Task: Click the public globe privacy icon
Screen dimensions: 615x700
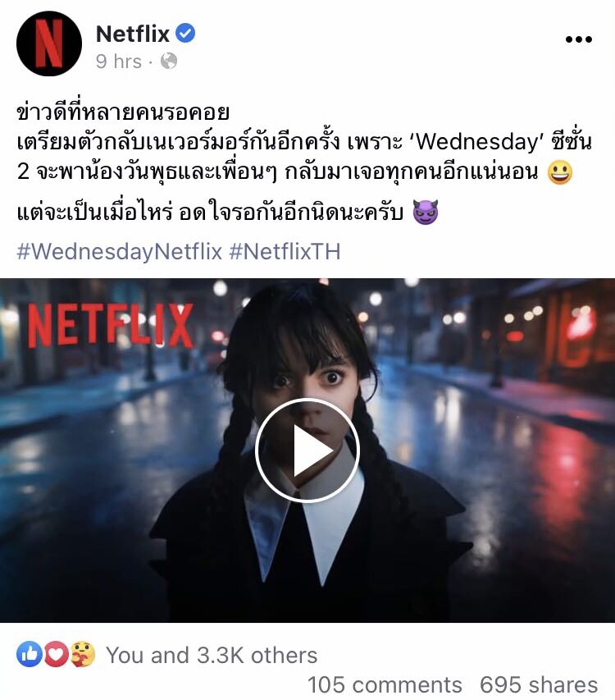Action: pos(169,62)
